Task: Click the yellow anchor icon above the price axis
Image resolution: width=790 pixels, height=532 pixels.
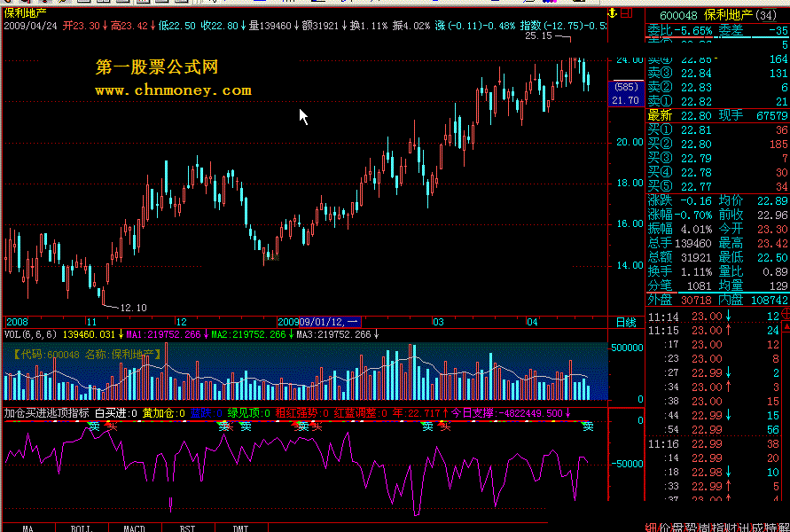Action: (614, 13)
